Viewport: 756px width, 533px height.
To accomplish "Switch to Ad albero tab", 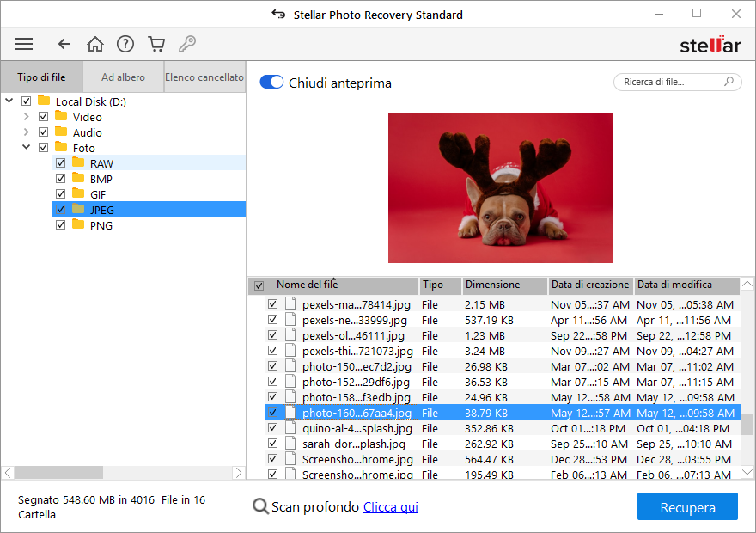I will 123,77.
